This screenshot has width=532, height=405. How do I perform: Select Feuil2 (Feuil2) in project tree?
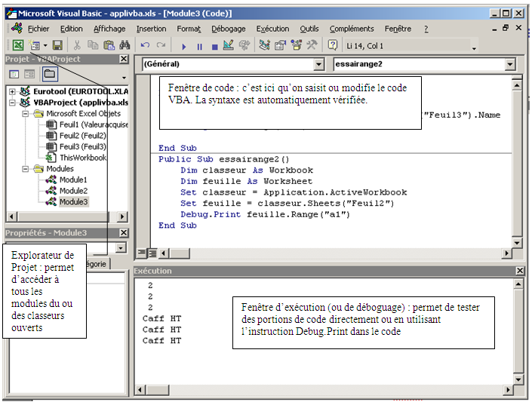click(x=76, y=136)
